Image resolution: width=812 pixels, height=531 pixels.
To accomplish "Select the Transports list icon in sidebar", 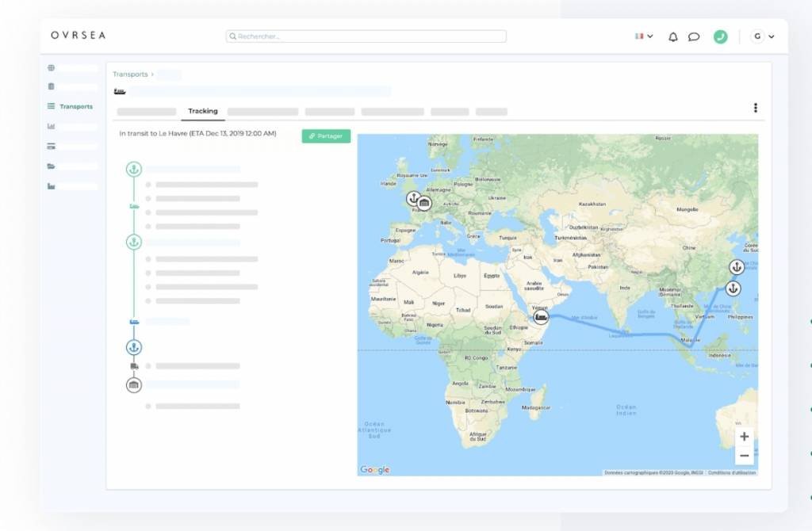I will [x=51, y=106].
